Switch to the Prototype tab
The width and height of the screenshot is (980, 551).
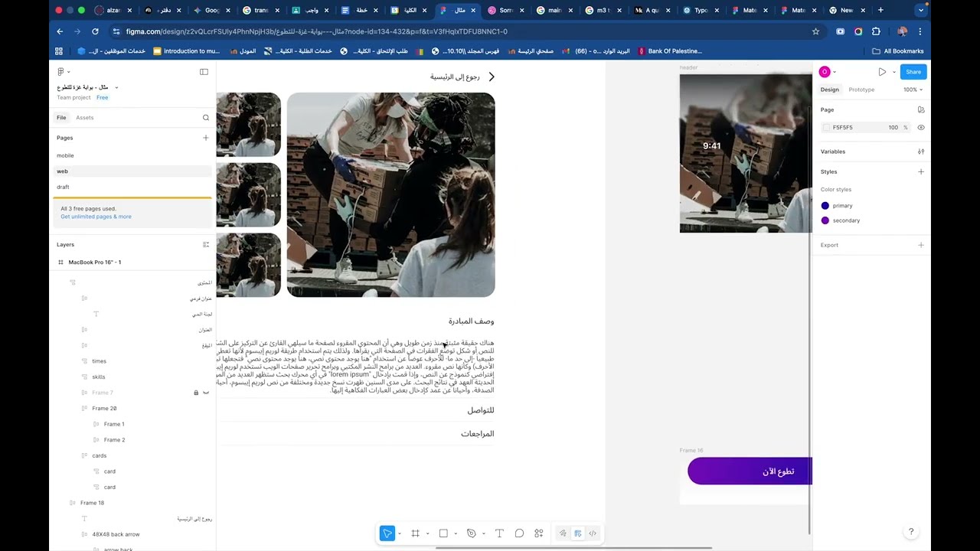pyautogui.click(x=861, y=90)
